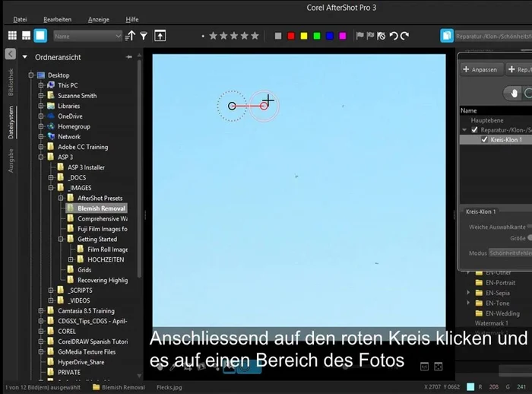Click the preset name input field
This screenshot has width=532, height=394.
[x=493, y=36]
